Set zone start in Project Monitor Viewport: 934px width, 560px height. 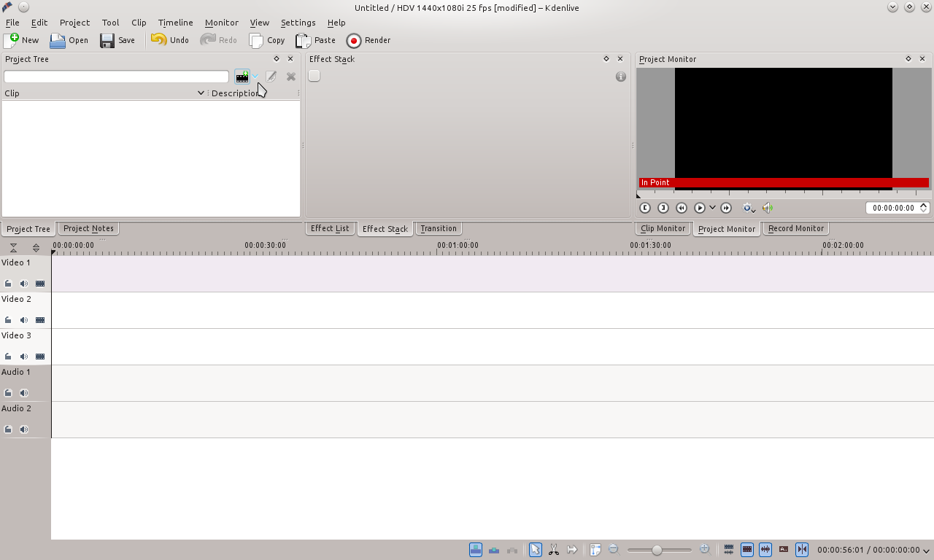(645, 208)
